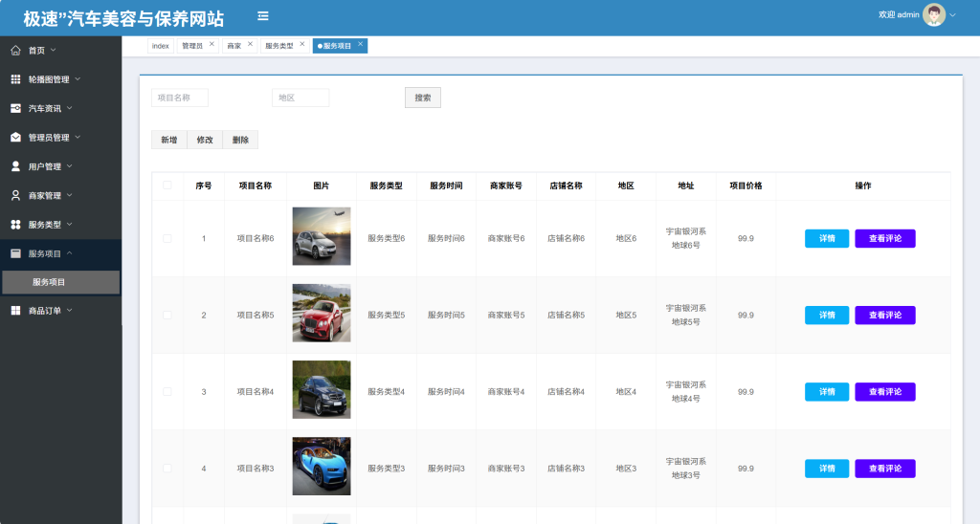Screen dimensions: 980x524
Task: Click the icon beside 汽车资讯
Action: [15, 108]
